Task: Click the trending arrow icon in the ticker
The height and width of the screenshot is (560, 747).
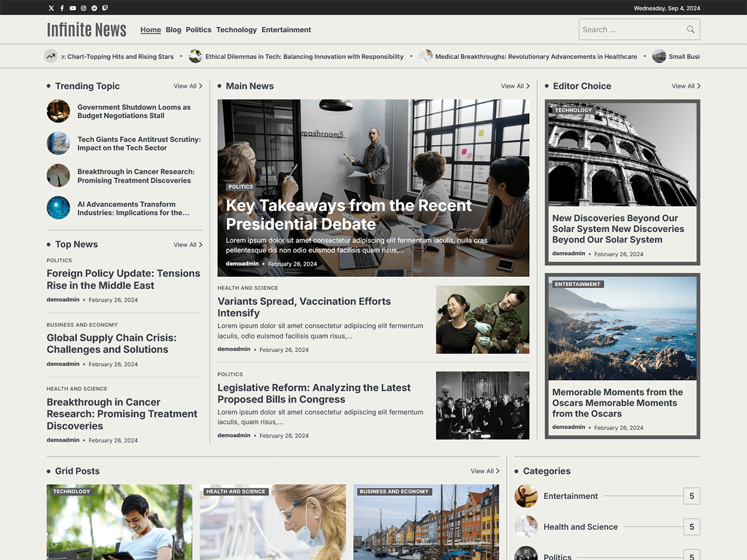Action: (x=50, y=56)
